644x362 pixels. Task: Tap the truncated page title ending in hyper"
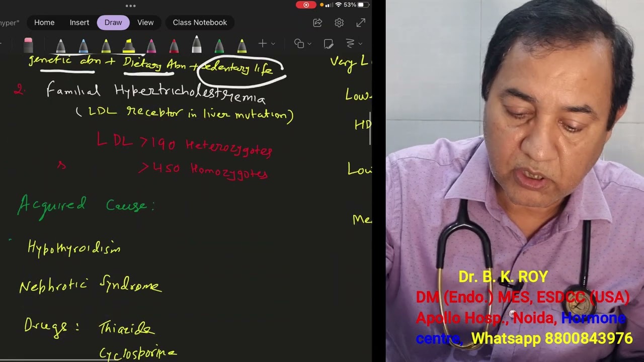9,23
